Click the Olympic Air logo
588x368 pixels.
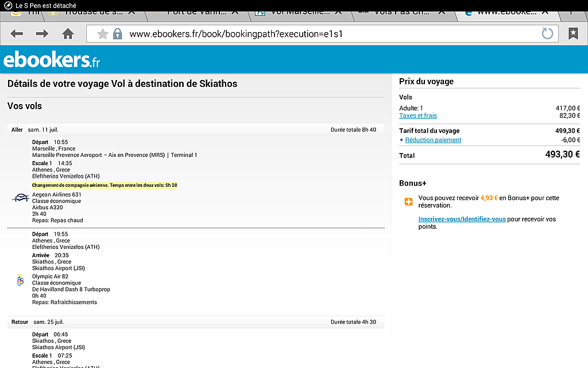tap(20, 280)
